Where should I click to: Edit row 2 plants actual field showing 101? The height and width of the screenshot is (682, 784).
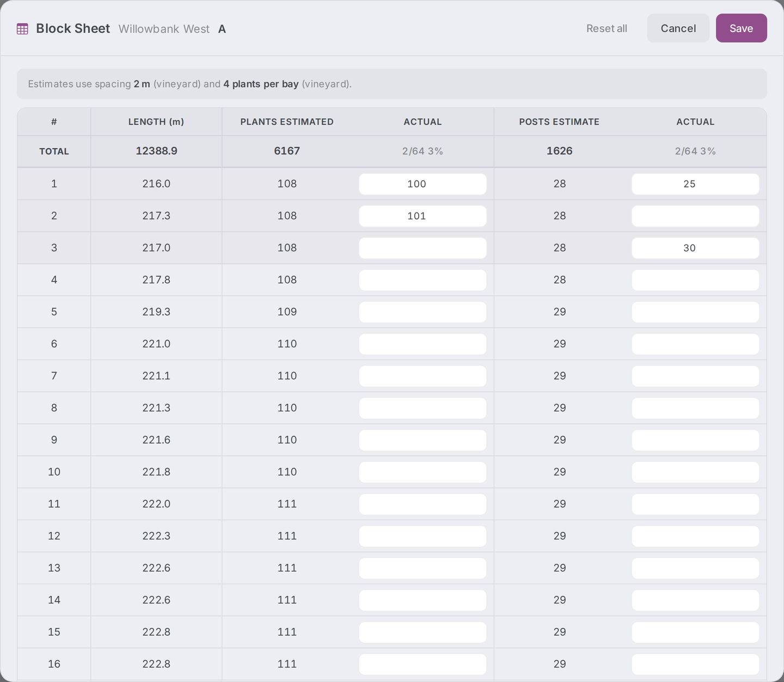[x=422, y=216]
